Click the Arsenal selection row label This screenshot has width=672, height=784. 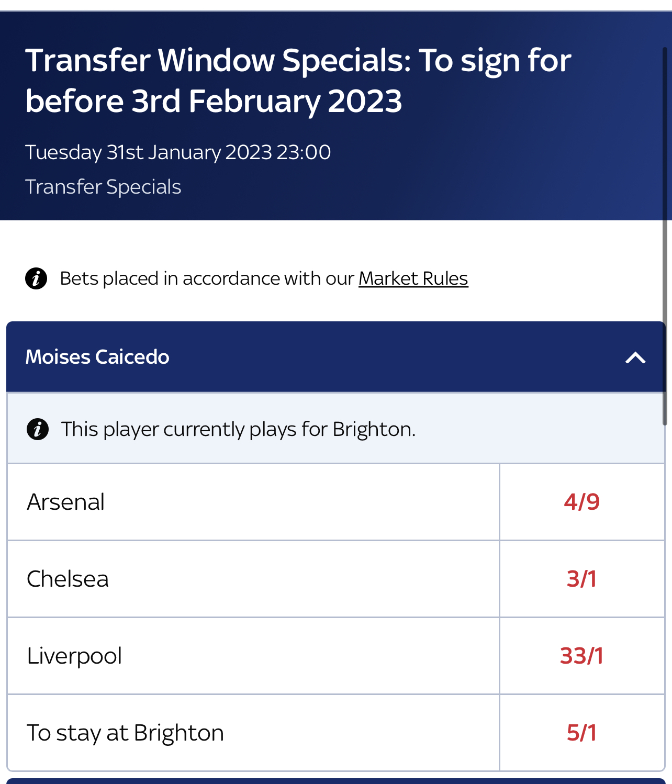(x=66, y=502)
